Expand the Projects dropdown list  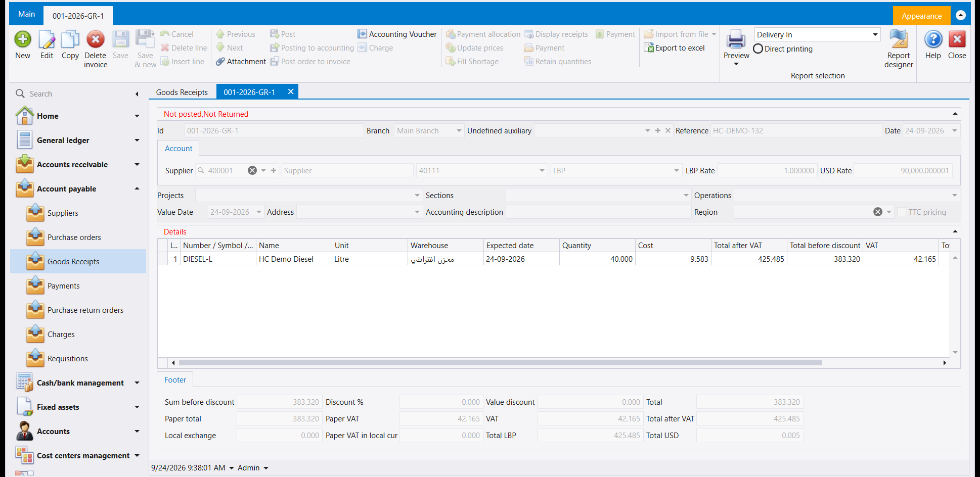(x=417, y=196)
